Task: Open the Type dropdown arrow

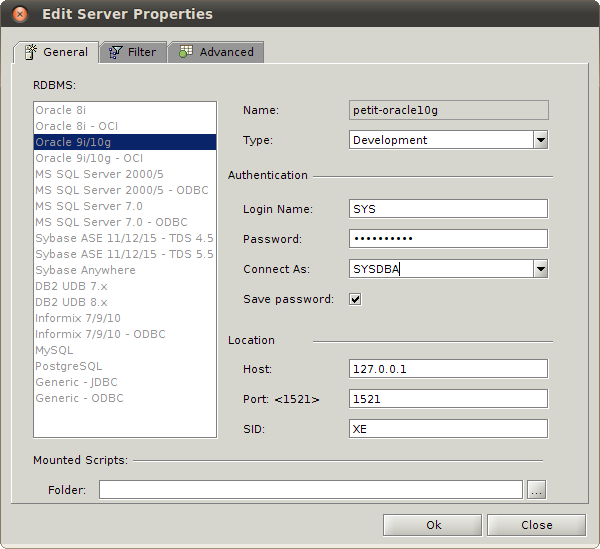Action: (541, 140)
